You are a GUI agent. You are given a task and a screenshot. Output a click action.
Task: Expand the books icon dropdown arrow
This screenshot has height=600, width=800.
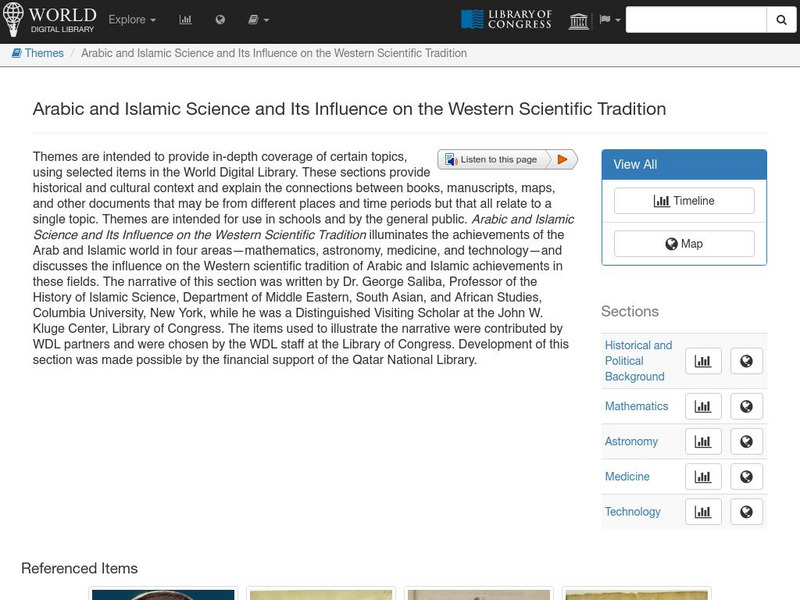click(269, 19)
